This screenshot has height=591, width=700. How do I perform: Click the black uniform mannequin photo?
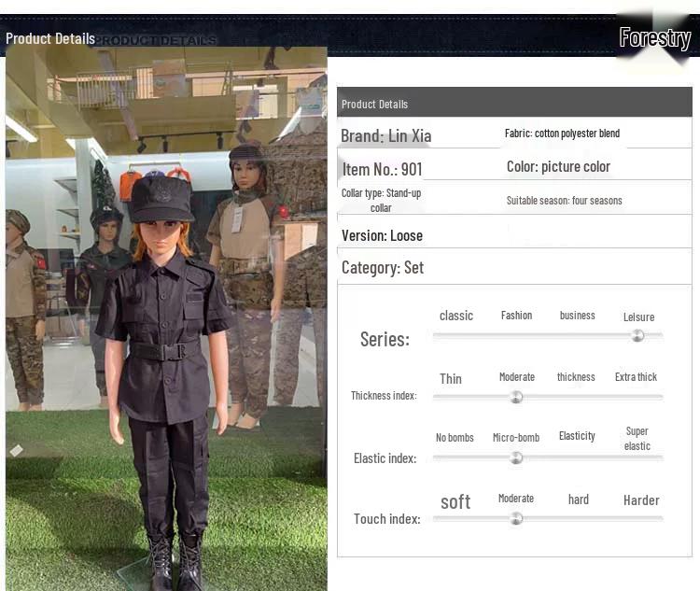tap(166, 319)
